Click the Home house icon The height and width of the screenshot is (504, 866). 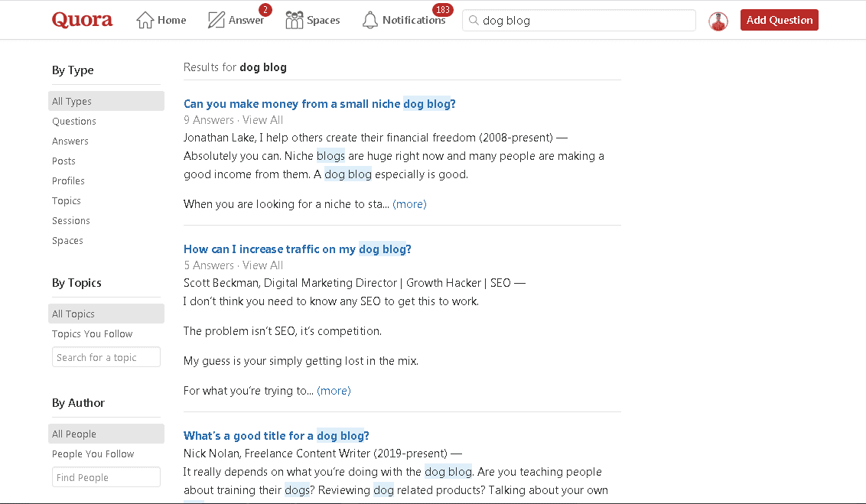(x=145, y=20)
